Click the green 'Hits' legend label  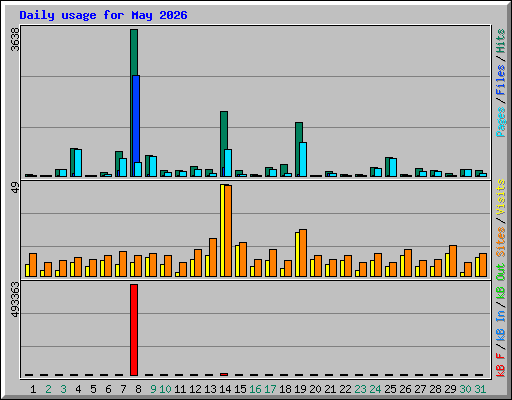point(501,41)
